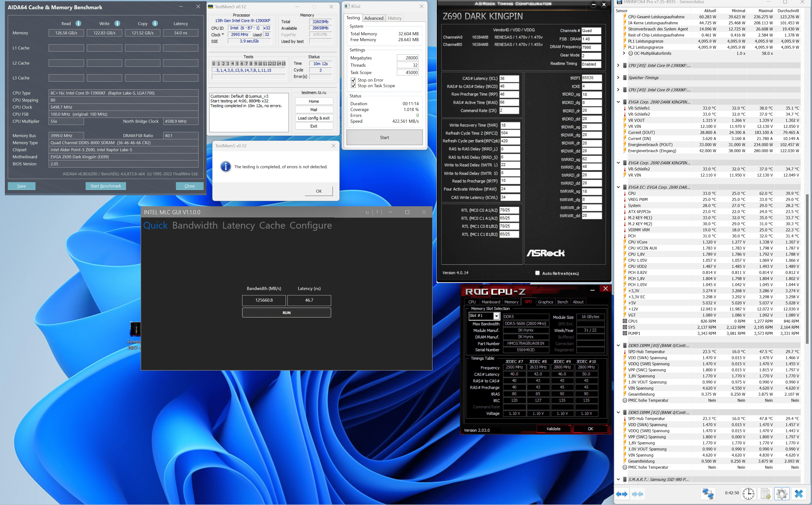Click the Megabytes field in KGui
This screenshot has height=505, width=812.
pos(408,58)
